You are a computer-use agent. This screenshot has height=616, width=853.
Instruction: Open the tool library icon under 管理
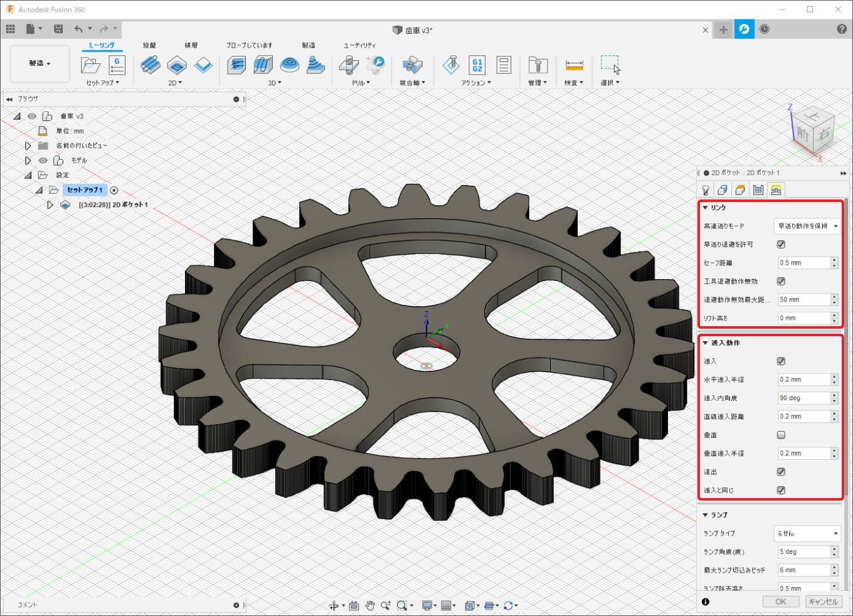[538, 65]
